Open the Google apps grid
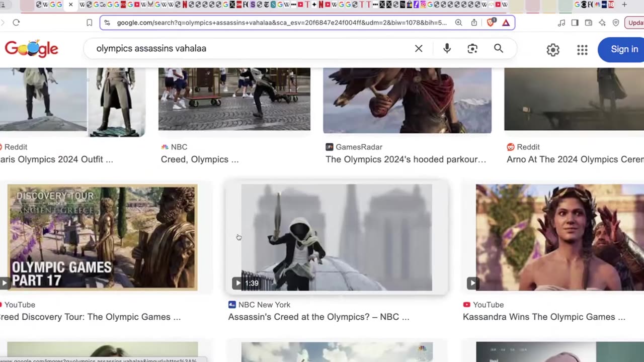The width and height of the screenshot is (644, 362). (x=582, y=49)
